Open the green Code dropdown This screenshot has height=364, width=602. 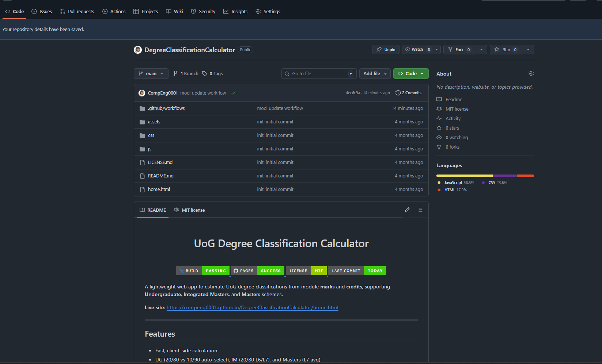click(410, 74)
